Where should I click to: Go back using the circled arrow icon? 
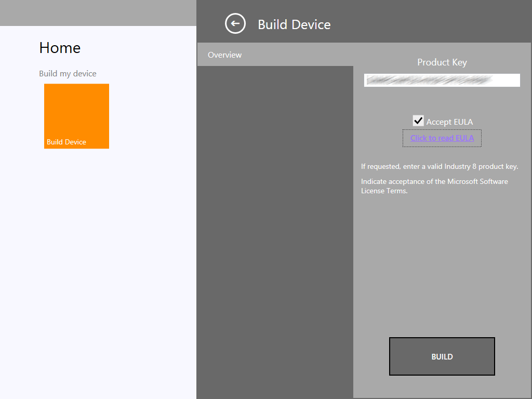[235, 23]
